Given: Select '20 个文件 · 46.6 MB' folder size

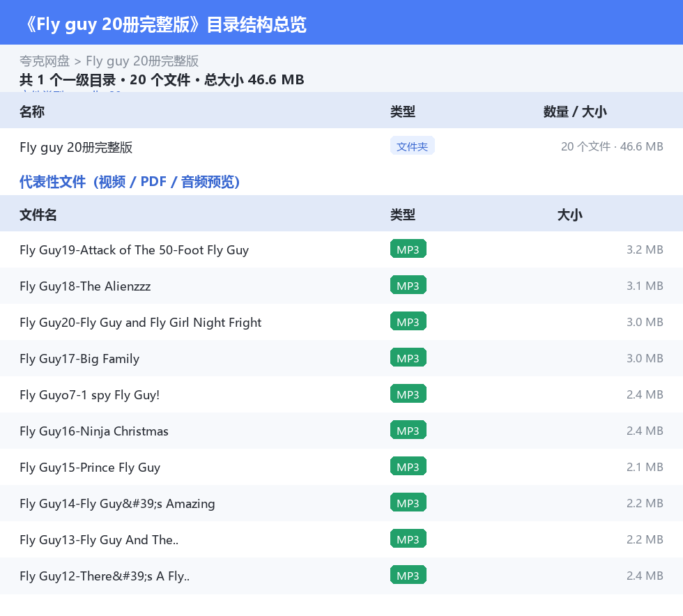Looking at the screenshot, I should [612, 147].
